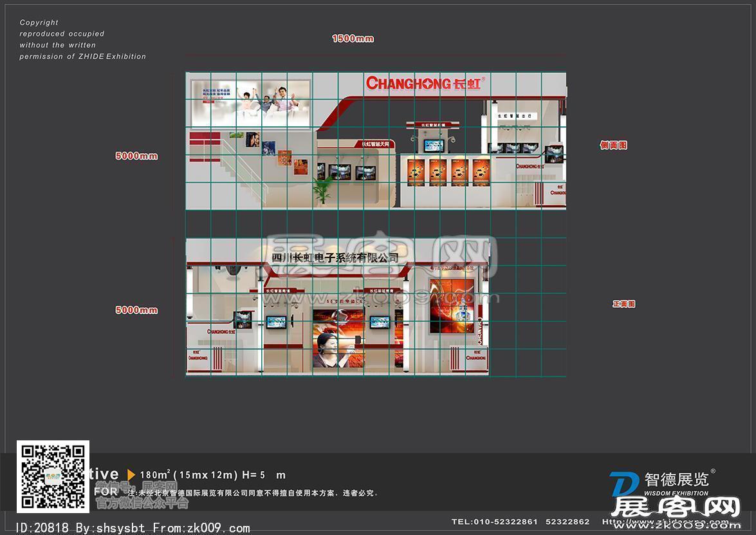Image resolution: width=756 pixels, height=535 pixels.
Task: Click the family photo billboard in side view
Action: tap(250, 103)
